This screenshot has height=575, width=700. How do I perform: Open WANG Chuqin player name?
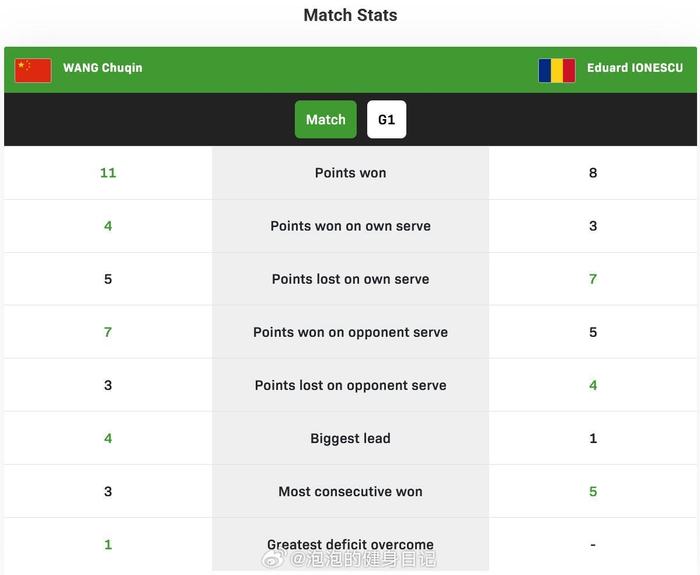tap(103, 68)
